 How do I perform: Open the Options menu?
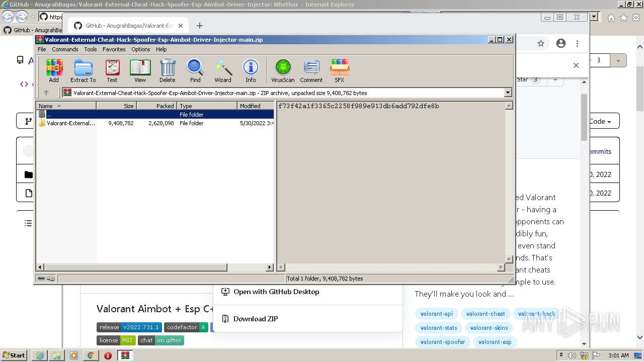tap(141, 49)
